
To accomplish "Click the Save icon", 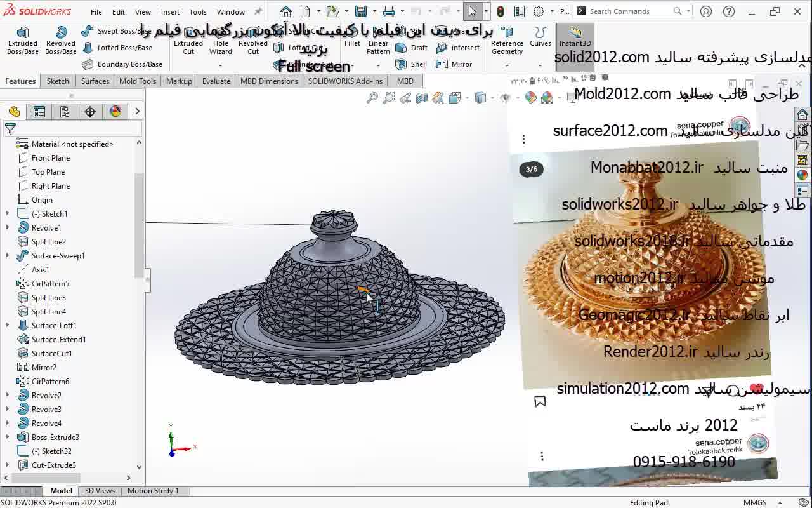I will point(361,11).
